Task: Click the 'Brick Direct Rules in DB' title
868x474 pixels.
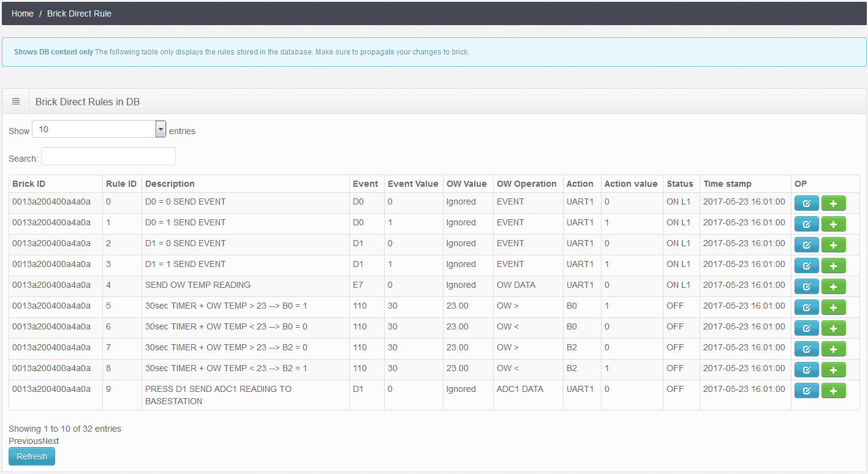Action: pyautogui.click(x=88, y=102)
